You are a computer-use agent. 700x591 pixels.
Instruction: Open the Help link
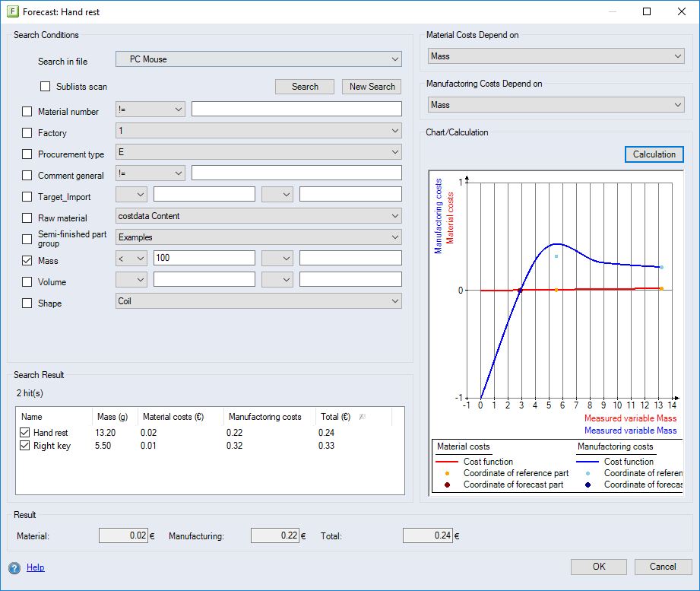coord(36,567)
